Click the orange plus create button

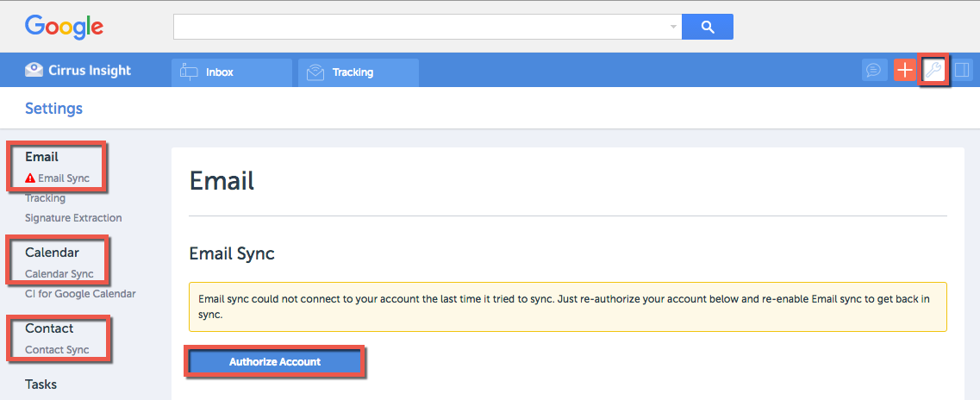point(904,70)
